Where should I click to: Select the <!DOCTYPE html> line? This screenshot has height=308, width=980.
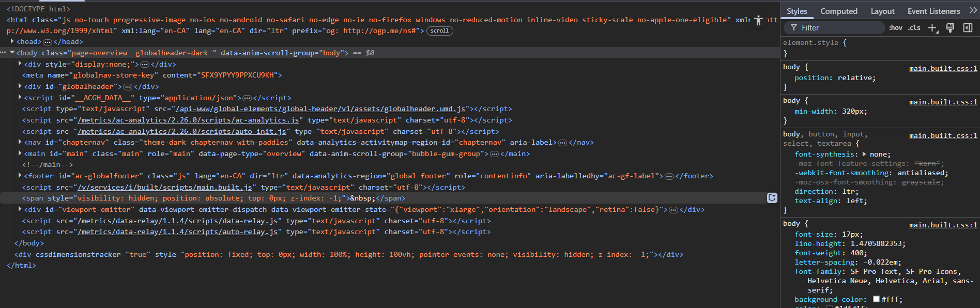coord(38,9)
